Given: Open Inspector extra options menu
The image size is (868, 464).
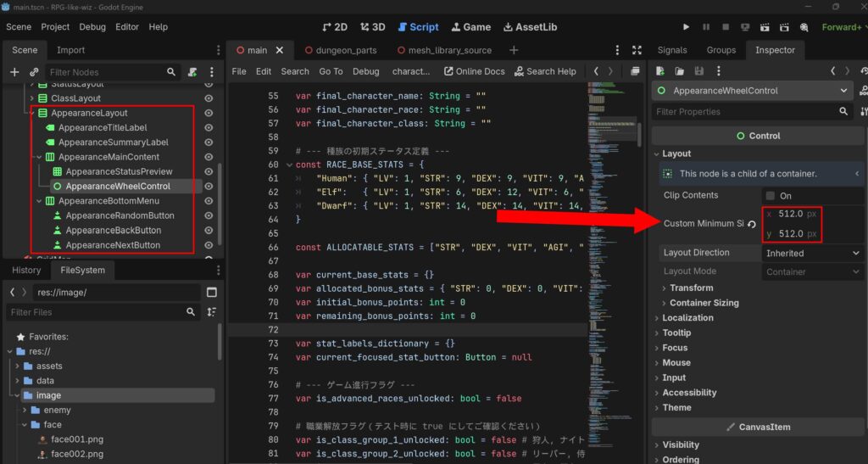Looking at the screenshot, I should [x=719, y=71].
